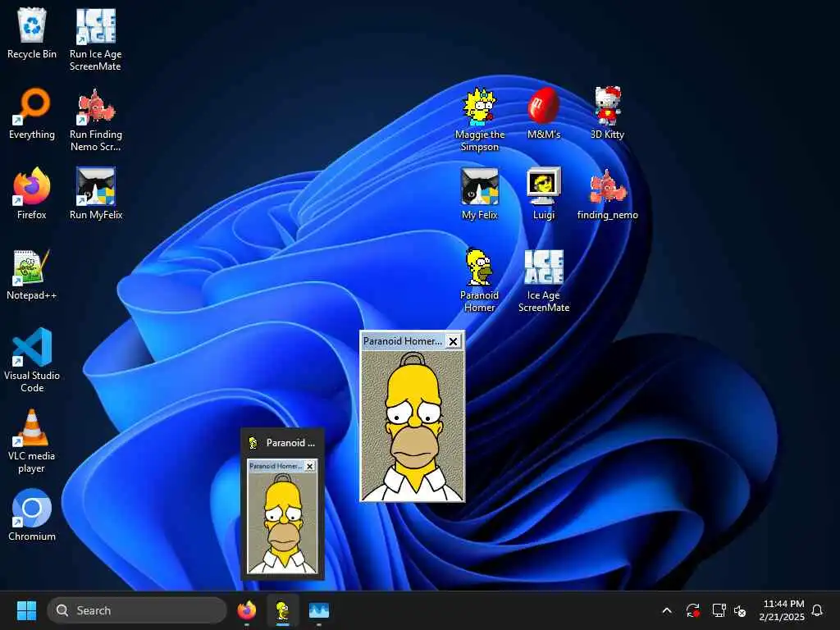Click the muted volume tray icon

(741, 610)
